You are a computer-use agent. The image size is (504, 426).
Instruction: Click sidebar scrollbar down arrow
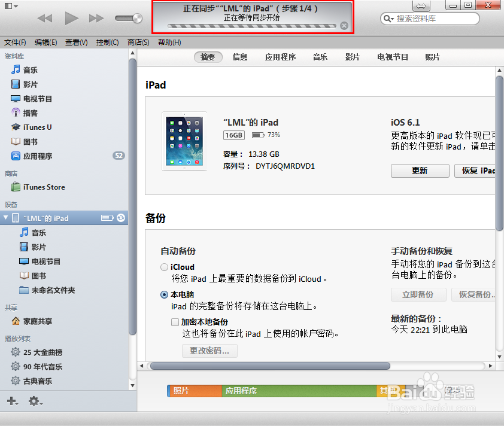[x=132, y=385]
